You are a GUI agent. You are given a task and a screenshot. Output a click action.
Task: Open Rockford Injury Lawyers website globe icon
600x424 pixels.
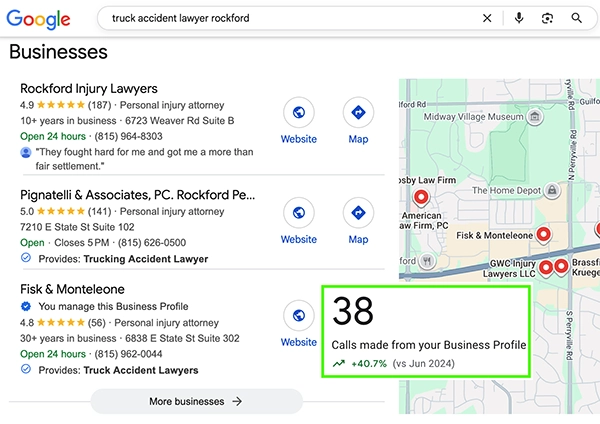[x=299, y=113]
